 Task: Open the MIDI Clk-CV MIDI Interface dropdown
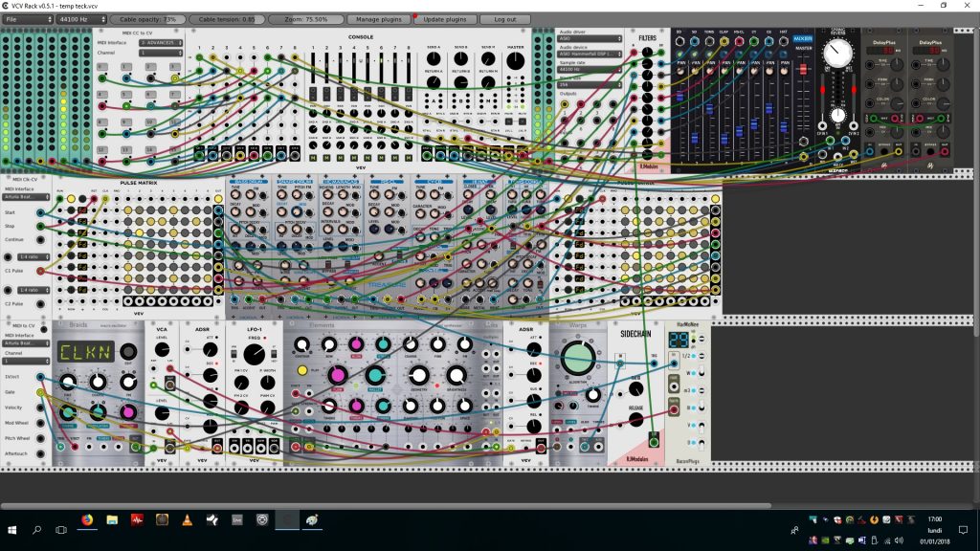[x=27, y=197]
